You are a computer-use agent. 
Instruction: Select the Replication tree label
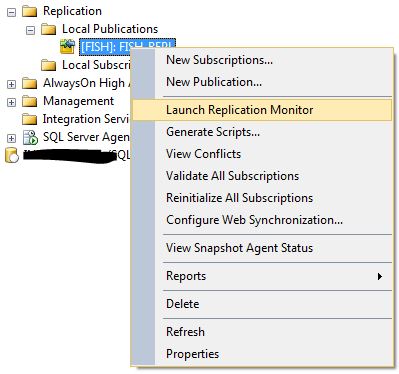click(72, 11)
